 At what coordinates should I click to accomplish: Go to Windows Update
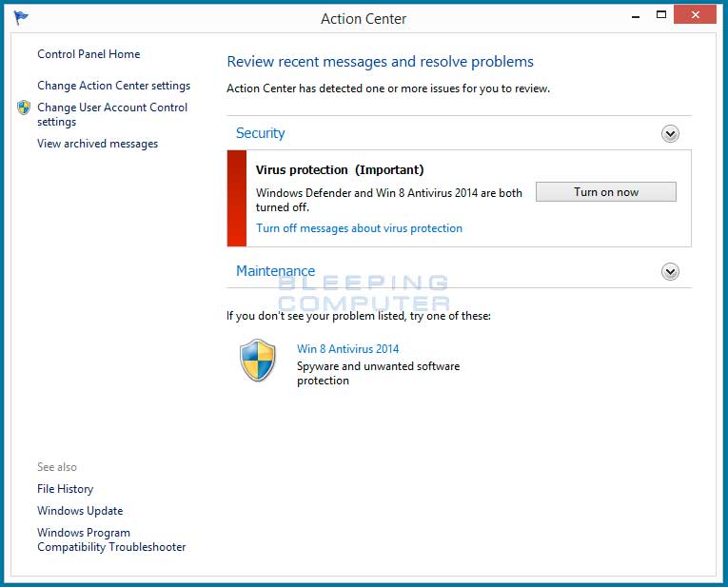pyautogui.click(x=80, y=511)
